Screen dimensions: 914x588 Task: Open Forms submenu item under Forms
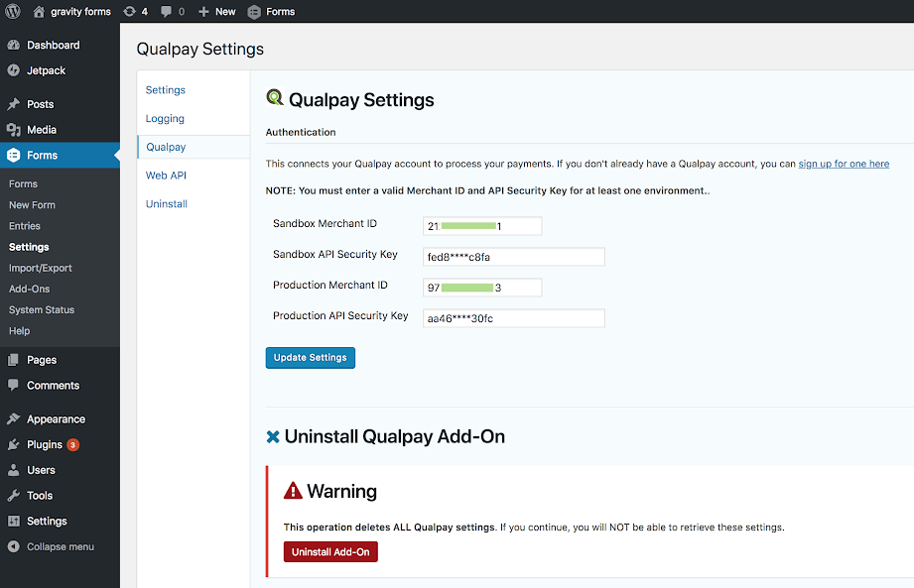pos(23,184)
